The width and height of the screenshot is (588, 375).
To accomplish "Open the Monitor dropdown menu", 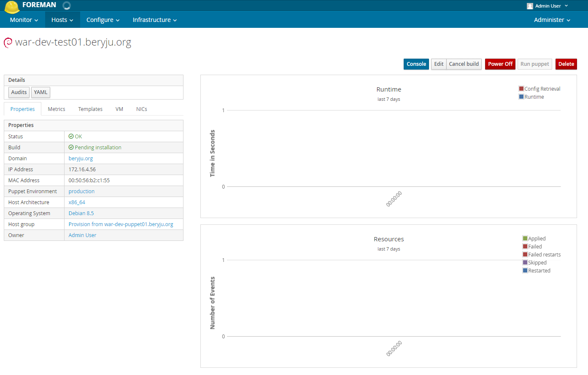I will [x=24, y=20].
